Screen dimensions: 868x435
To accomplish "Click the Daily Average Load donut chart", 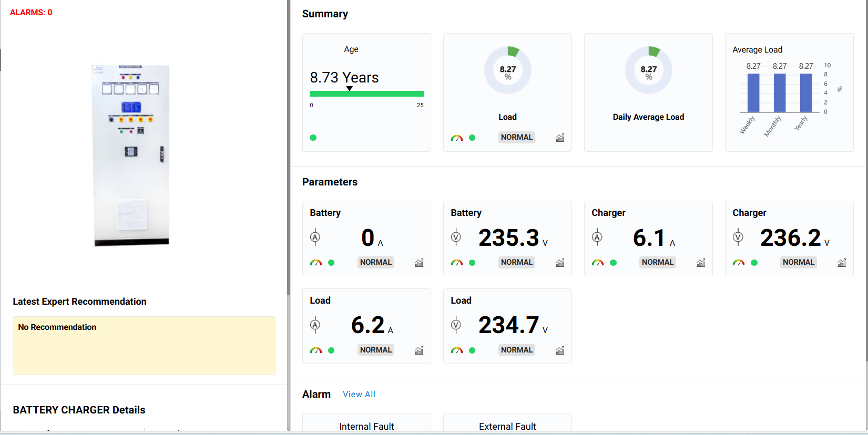I will (x=648, y=70).
